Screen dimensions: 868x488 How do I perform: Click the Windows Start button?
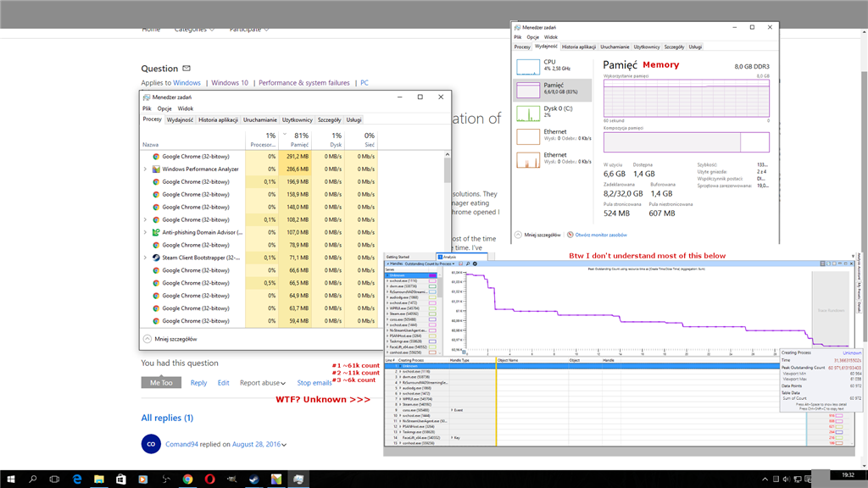pos(10,480)
